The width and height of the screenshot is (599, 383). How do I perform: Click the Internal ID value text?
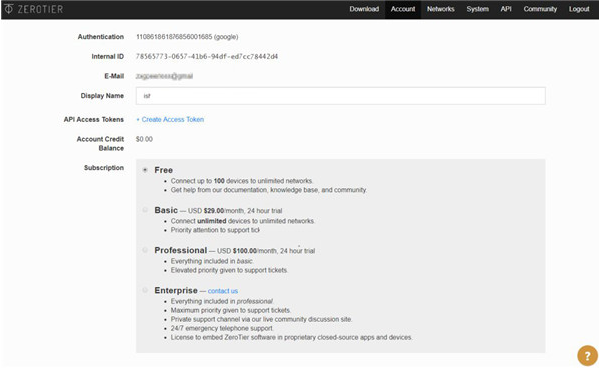[x=207, y=57]
